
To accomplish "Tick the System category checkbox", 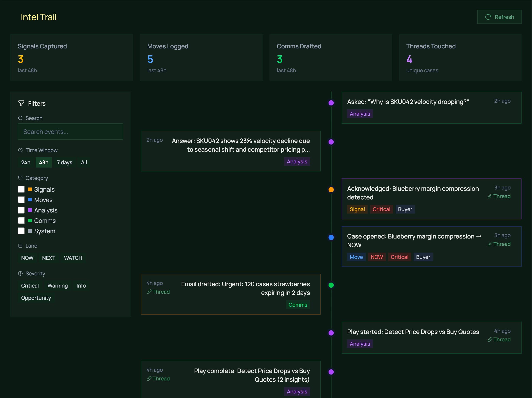I will (x=21, y=231).
